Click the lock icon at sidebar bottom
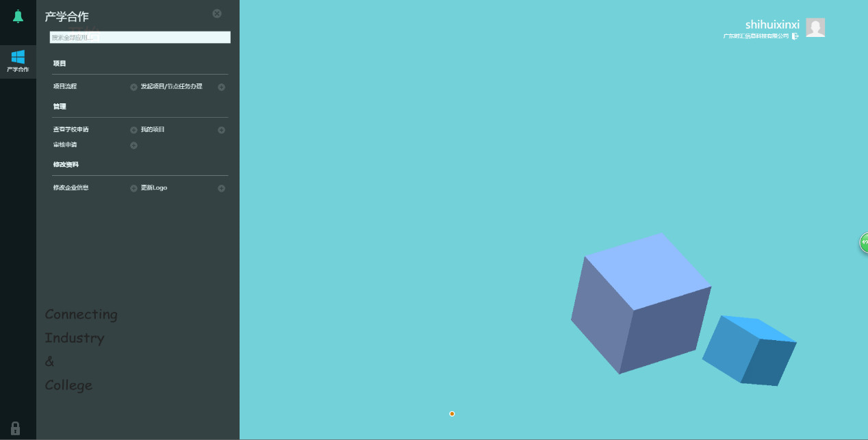The width and height of the screenshot is (868, 440). click(15, 428)
